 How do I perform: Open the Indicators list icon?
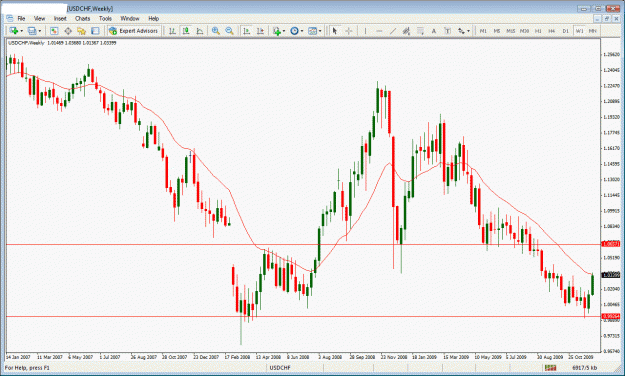277,31
